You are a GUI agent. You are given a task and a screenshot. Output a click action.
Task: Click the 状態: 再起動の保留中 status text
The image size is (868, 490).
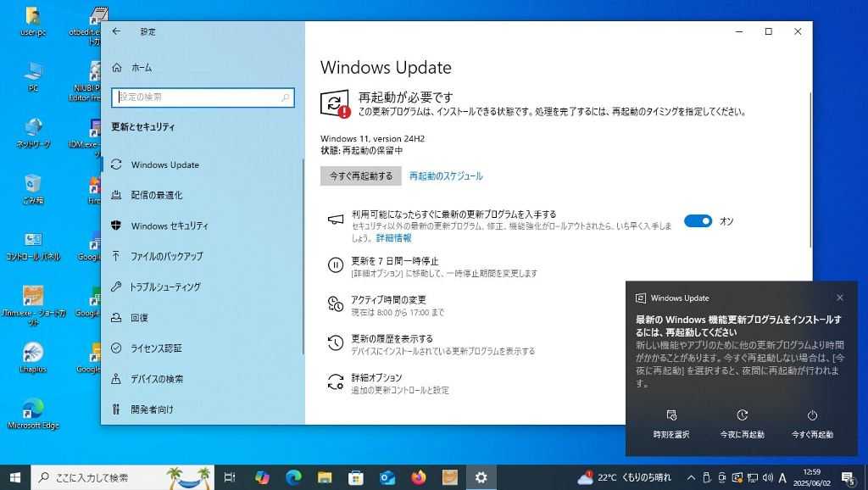coord(361,151)
